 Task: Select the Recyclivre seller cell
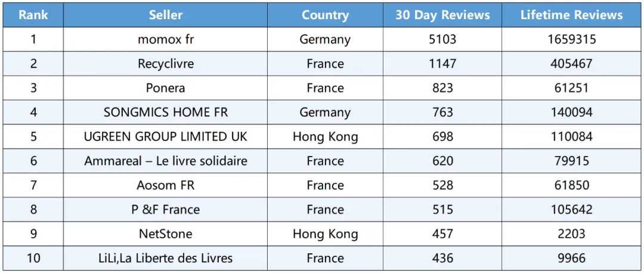click(x=166, y=63)
